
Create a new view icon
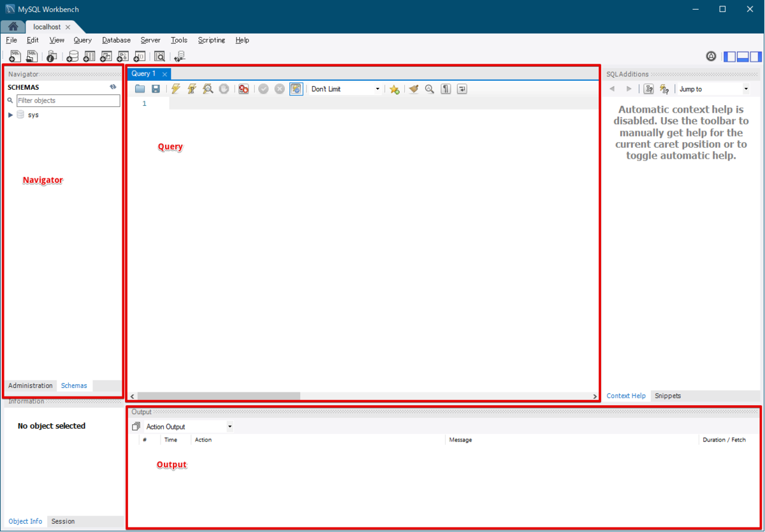click(106, 57)
